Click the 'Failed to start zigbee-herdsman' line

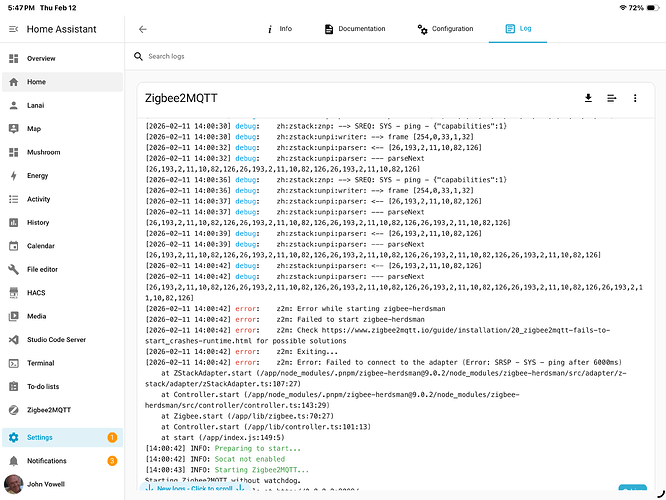click(285, 319)
